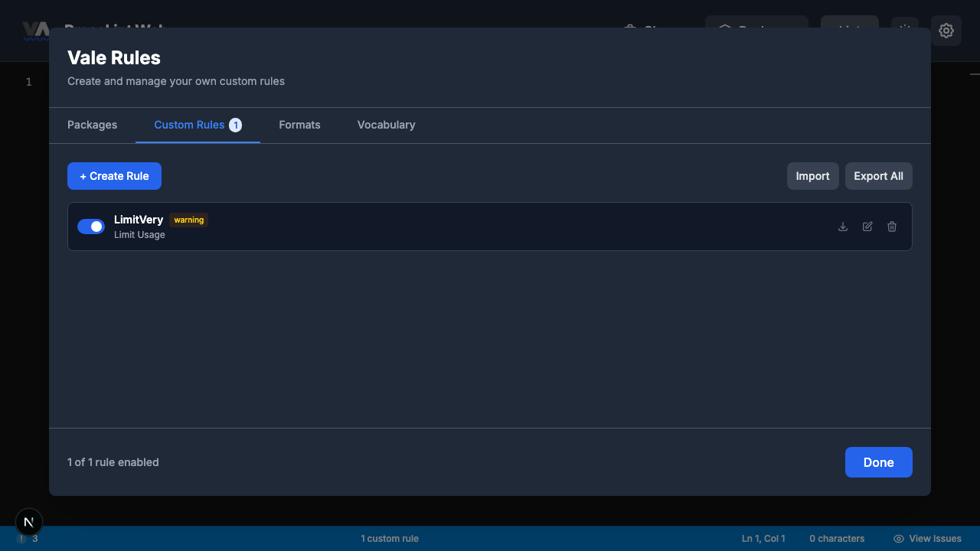980x551 pixels.
Task: Export all rules
Action: coord(878,176)
